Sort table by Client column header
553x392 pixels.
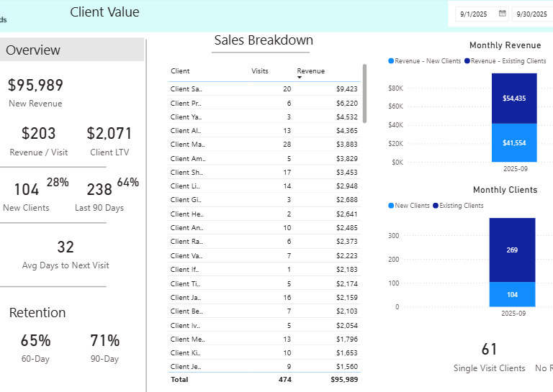(x=180, y=71)
